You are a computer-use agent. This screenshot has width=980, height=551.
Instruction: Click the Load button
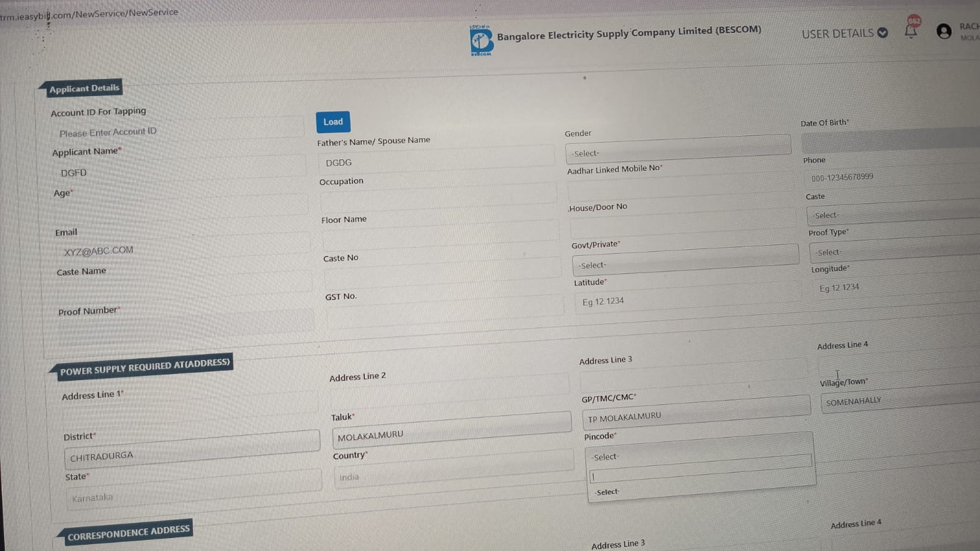tap(333, 122)
